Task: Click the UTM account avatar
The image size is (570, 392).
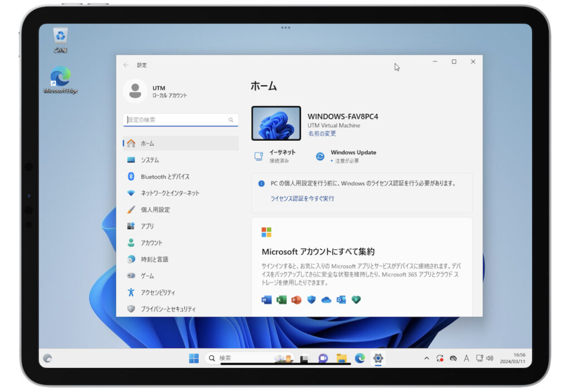Action: click(x=135, y=90)
